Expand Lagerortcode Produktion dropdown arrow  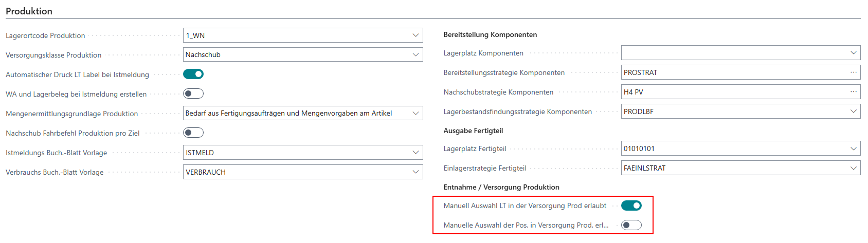(415, 35)
